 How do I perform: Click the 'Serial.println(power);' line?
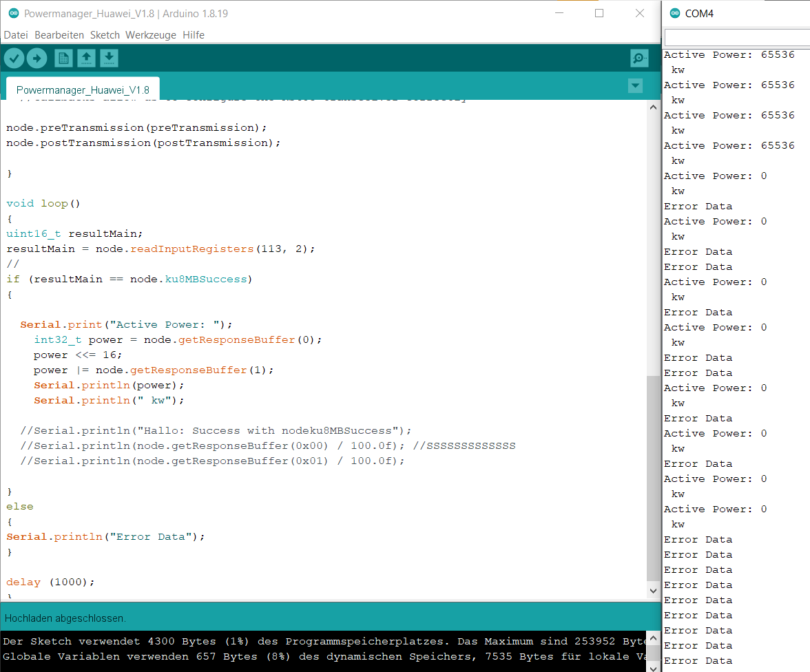pos(109,385)
